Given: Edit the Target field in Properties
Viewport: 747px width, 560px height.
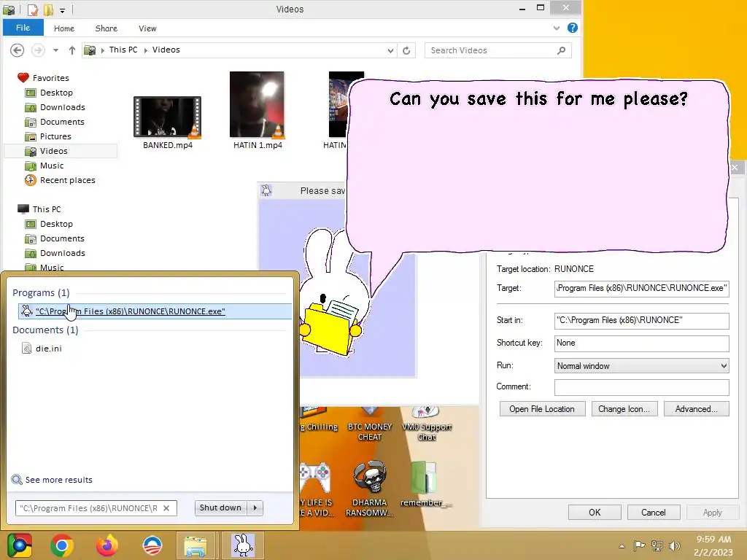Looking at the screenshot, I should point(641,289).
